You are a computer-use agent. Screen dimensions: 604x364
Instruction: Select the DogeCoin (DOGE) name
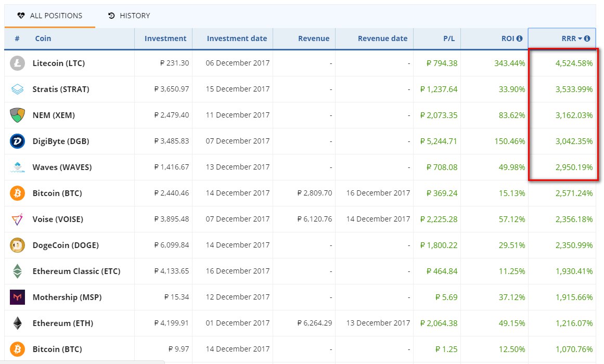point(66,245)
